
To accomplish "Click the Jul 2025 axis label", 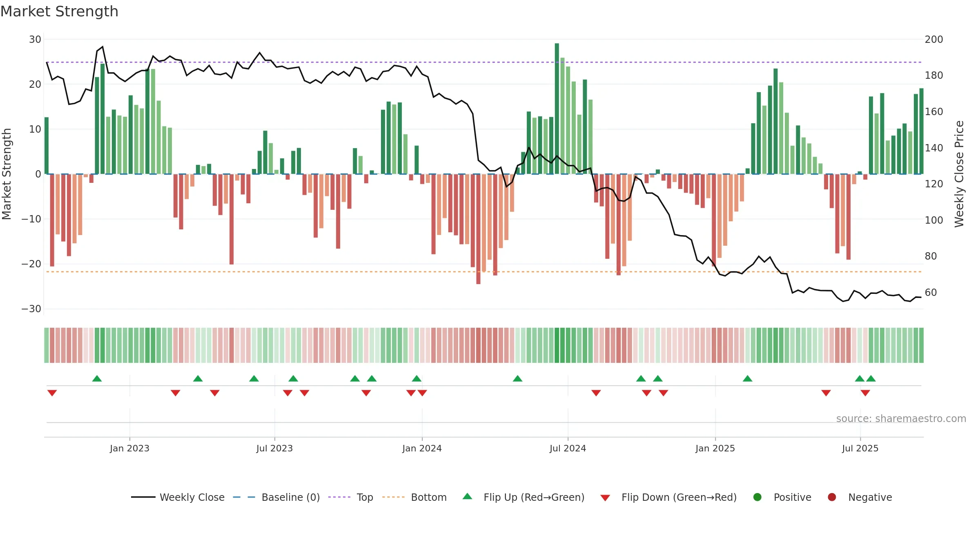I will coord(860,448).
